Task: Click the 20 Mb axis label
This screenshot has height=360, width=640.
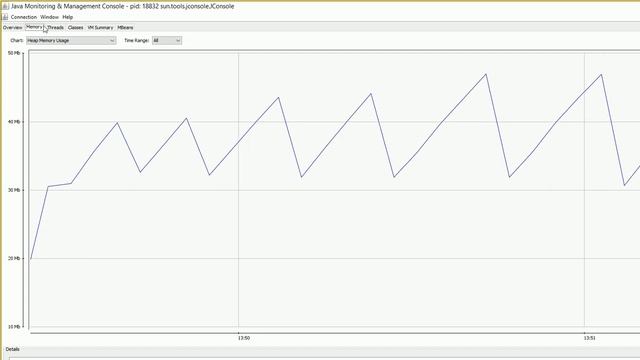Action: tap(14, 258)
